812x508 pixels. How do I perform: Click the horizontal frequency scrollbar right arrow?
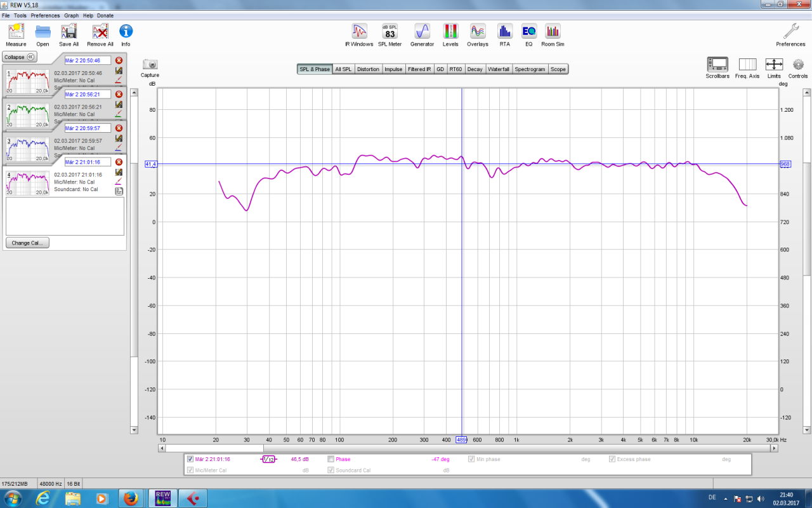[x=774, y=448]
